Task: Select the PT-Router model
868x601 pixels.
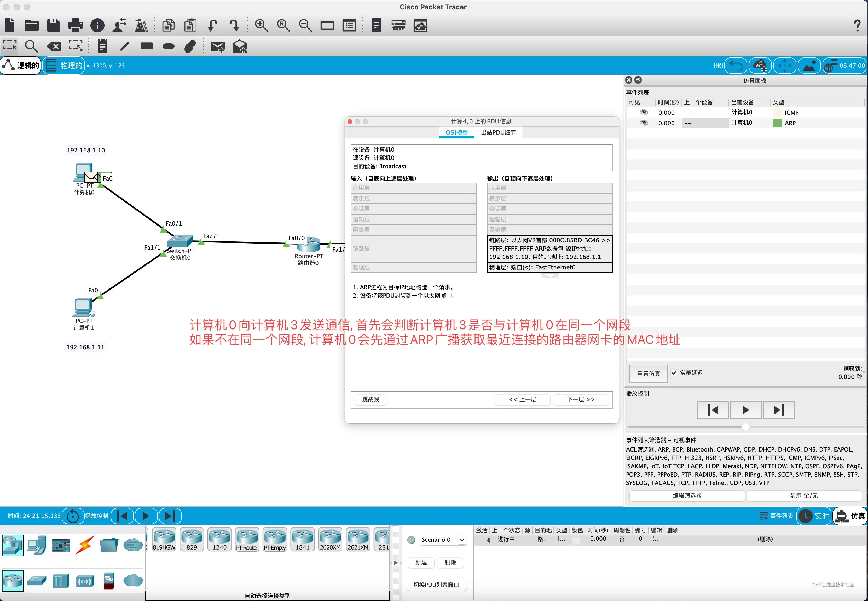Action: click(247, 540)
